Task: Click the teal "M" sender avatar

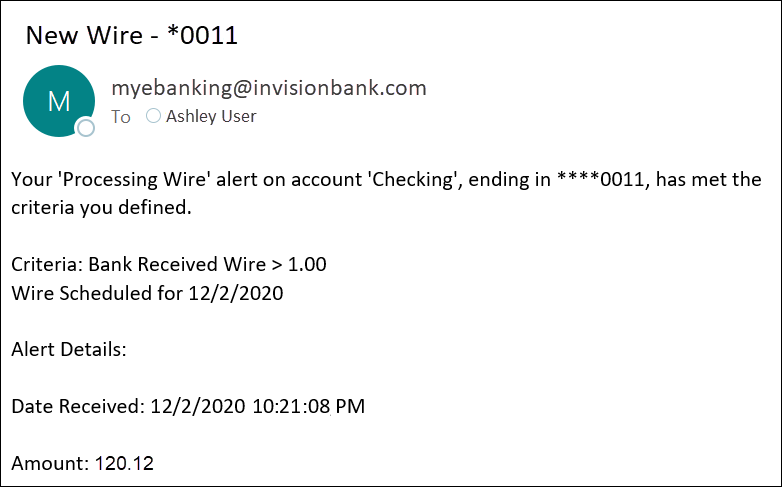Action: point(58,100)
